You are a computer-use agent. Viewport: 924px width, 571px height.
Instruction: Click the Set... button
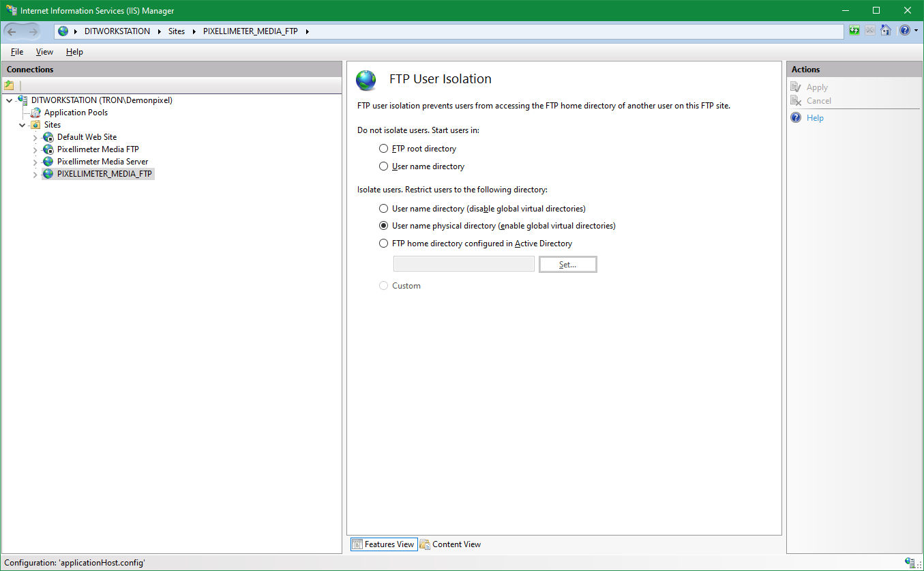(x=568, y=265)
